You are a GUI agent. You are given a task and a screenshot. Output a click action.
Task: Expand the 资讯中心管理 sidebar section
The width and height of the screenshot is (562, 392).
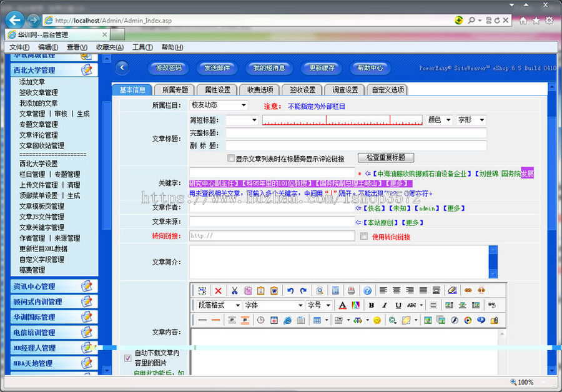pos(54,287)
